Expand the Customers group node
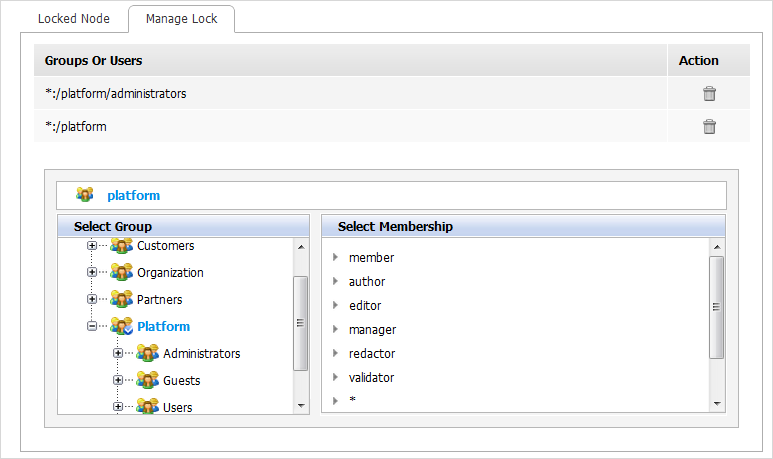Viewport: 773px width, 459px height. click(x=92, y=246)
